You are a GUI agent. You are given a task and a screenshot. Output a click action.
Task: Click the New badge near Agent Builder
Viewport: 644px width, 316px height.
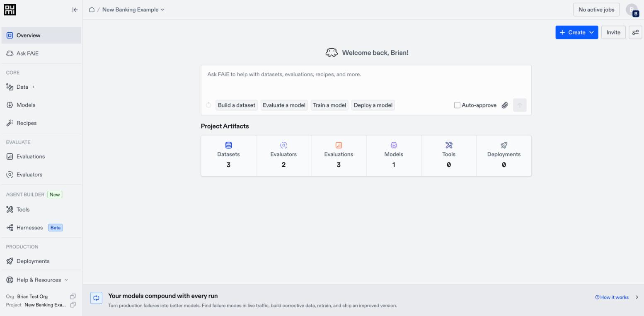click(55, 194)
